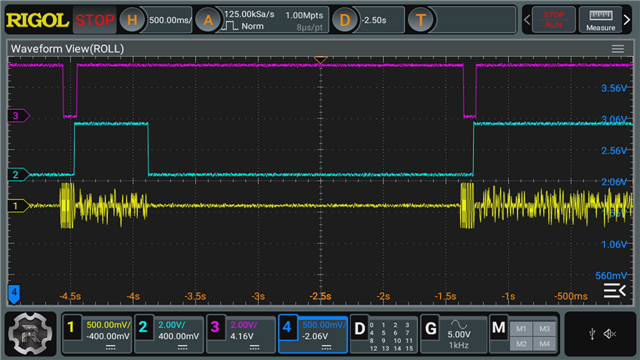
Task: Open the Acquisition (A) settings
Action: 208,20
